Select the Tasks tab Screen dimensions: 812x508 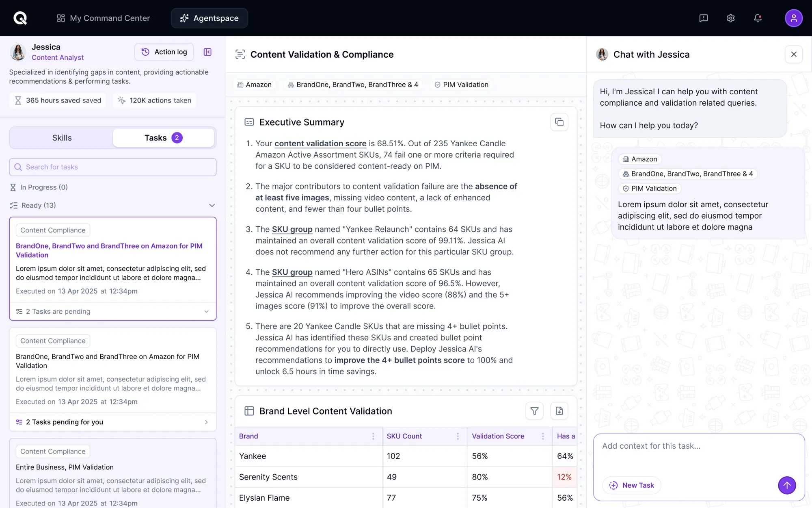(x=164, y=138)
